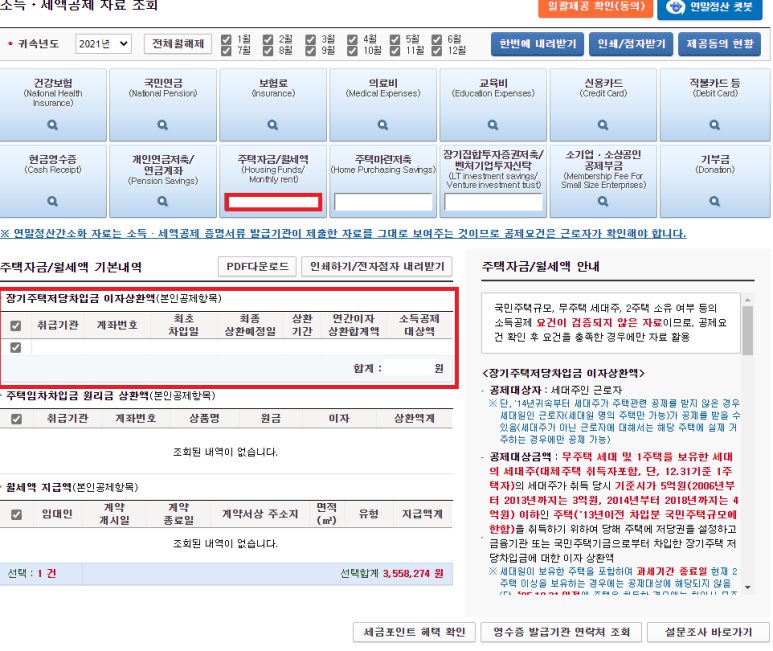Open the 연말정산간소화 자료 notice link

click(x=343, y=233)
